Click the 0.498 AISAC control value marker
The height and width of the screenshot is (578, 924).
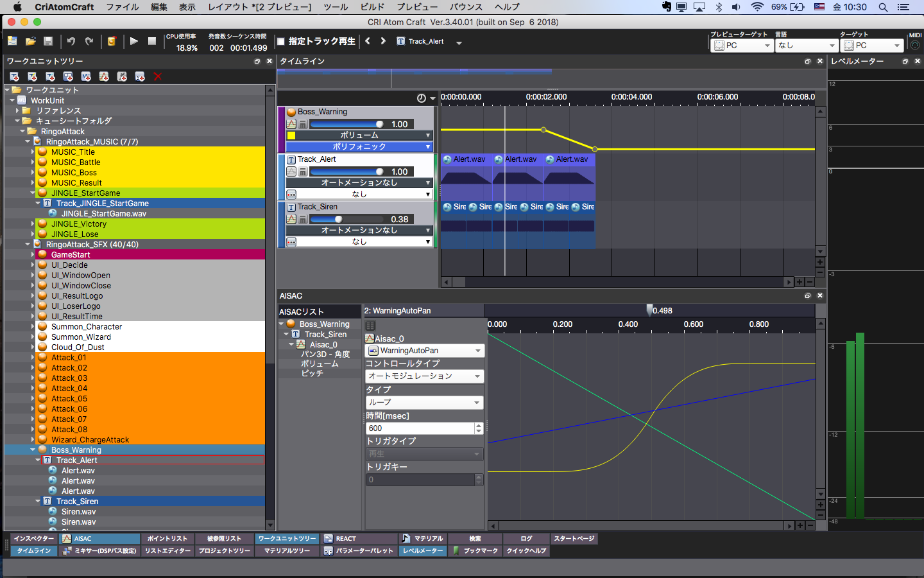(x=649, y=310)
